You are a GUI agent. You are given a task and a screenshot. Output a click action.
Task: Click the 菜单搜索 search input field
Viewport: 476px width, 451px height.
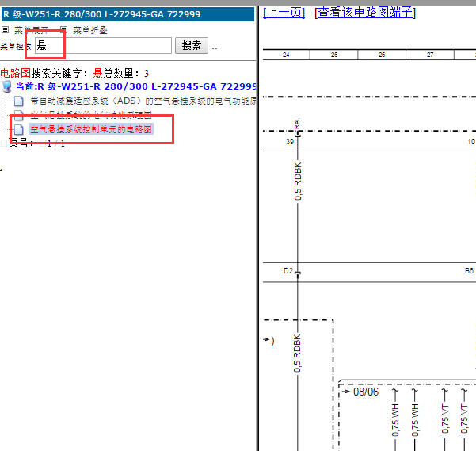pos(101,46)
